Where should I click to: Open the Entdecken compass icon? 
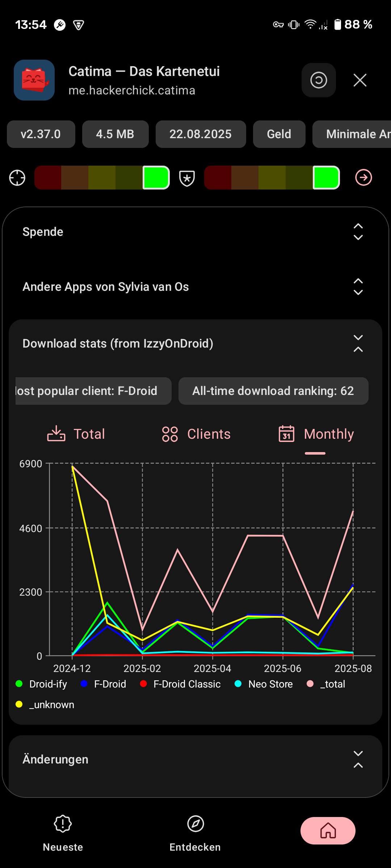point(195,824)
